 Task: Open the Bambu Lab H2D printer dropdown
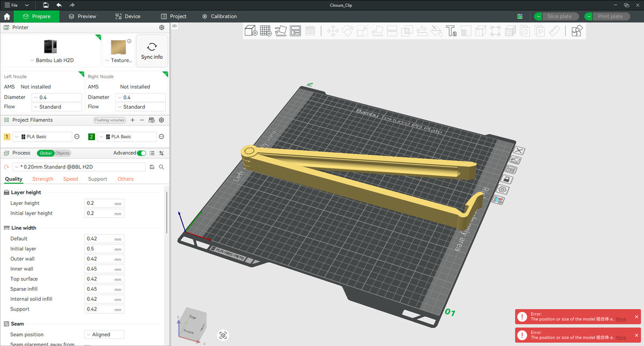point(52,60)
